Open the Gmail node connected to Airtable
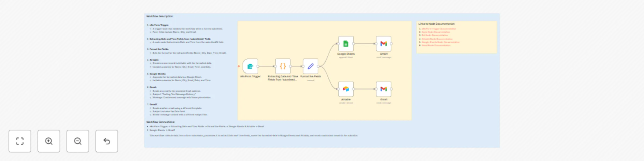644x161 pixels. pos(384,89)
